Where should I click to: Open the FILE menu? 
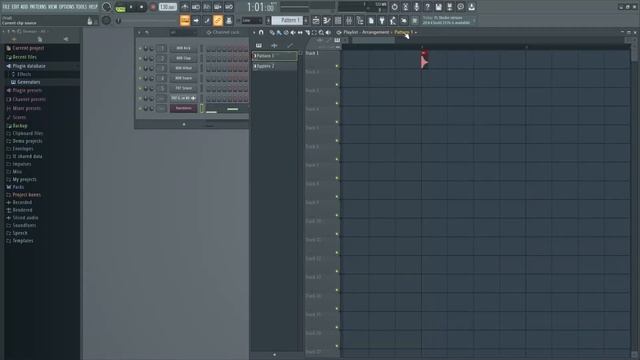tap(6, 7)
